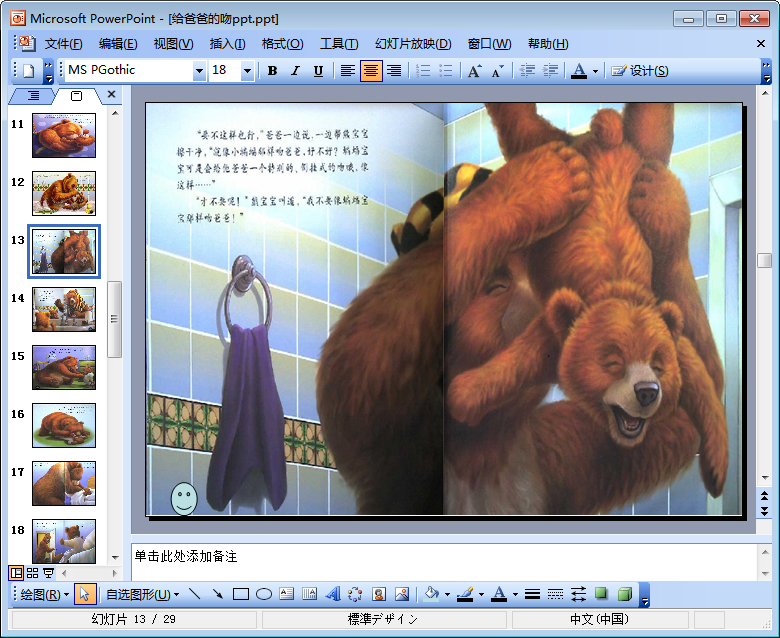Apply shadow style
The height and width of the screenshot is (638, 780).
tap(601, 594)
